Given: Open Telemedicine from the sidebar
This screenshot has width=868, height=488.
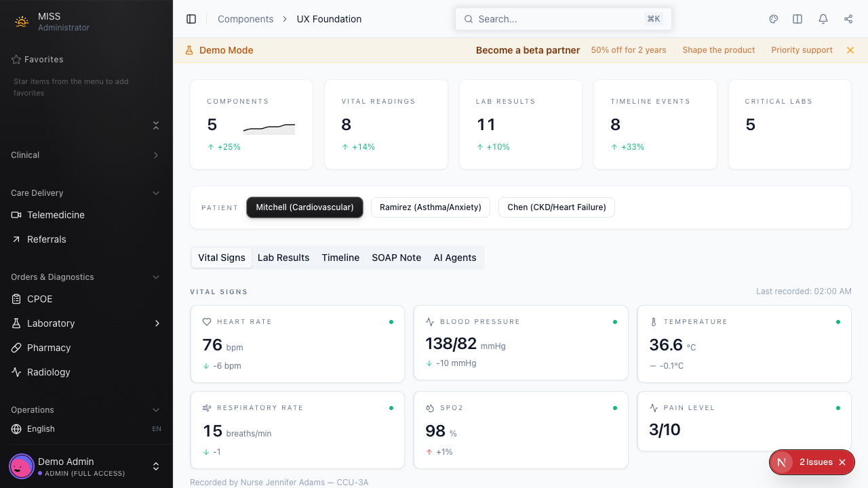Looking at the screenshot, I should click(x=56, y=215).
